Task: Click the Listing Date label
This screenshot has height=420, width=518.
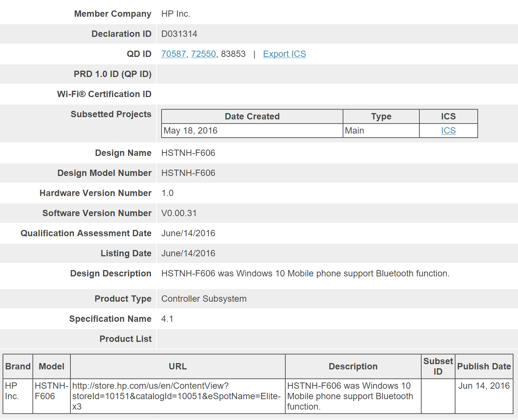Action: pyautogui.click(x=126, y=253)
